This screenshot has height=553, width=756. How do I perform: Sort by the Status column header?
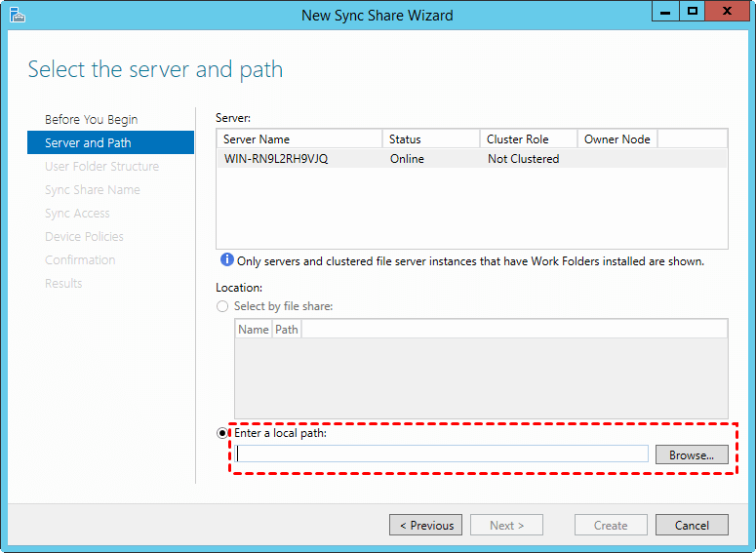coord(431,139)
